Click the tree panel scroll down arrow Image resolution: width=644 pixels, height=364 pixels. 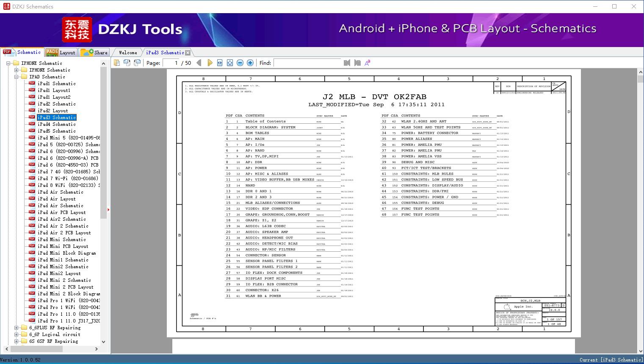(104, 342)
